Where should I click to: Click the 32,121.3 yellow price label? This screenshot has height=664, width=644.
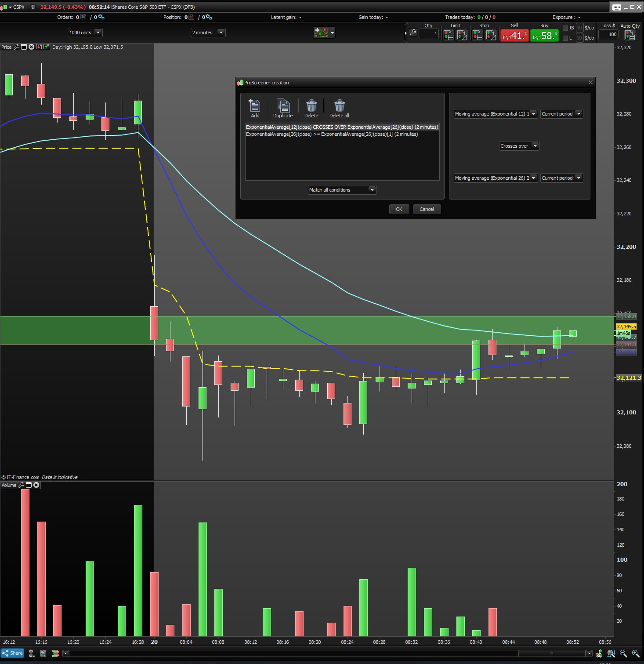point(629,377)
